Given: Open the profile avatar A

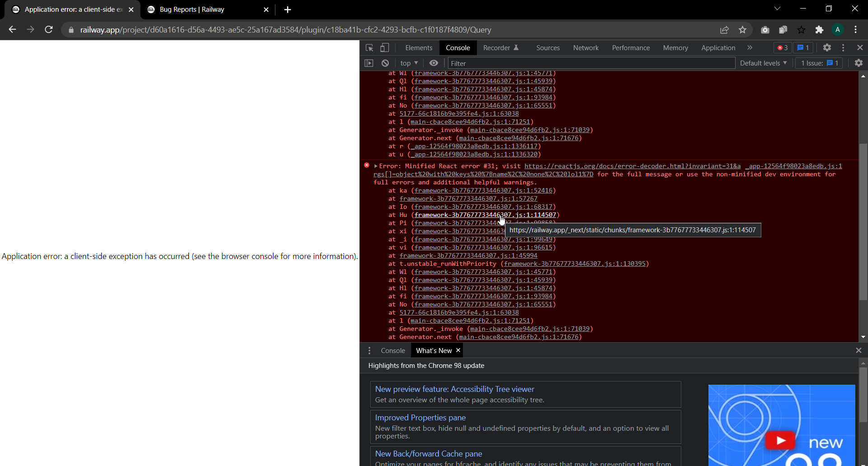Looking at the screenshot, I should click(838, 30).
